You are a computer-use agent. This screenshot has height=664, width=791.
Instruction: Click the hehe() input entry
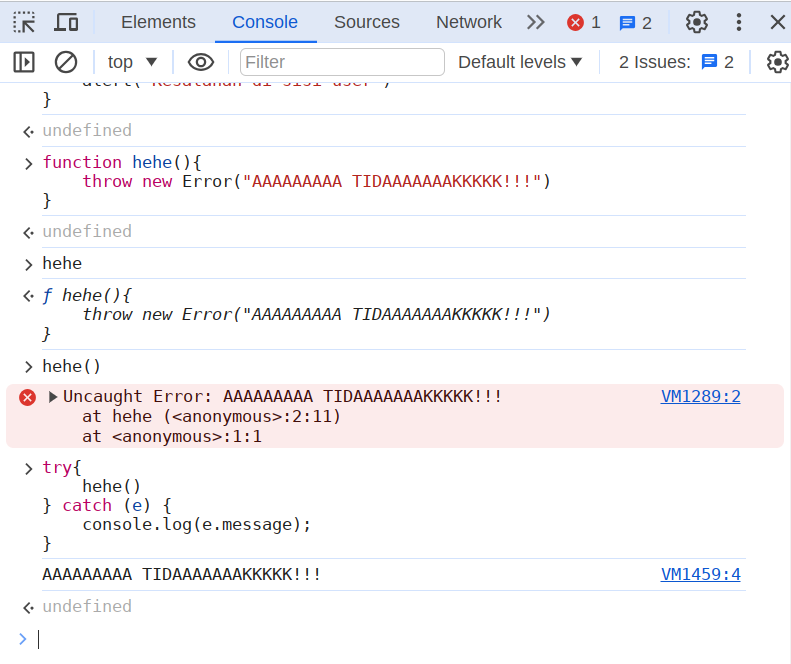72,366
